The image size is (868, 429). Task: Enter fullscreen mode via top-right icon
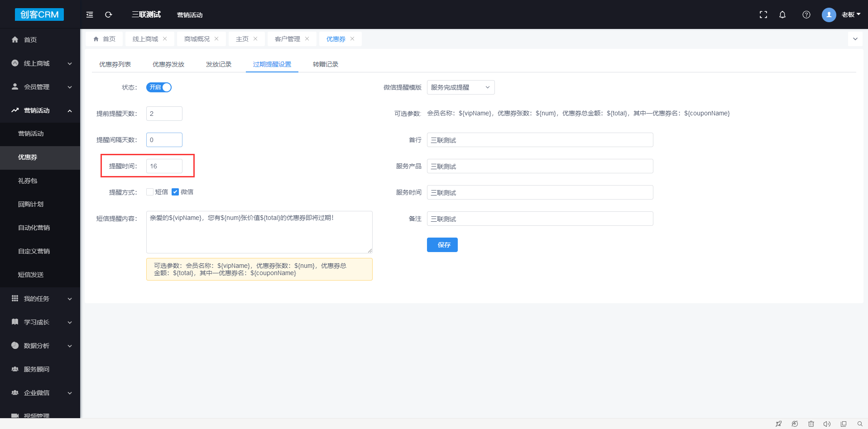click(763, 14)
